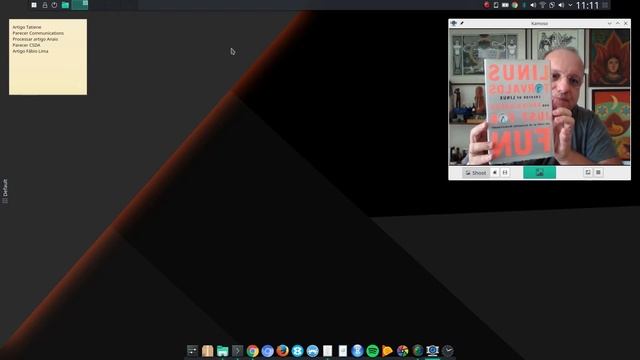
Task: Open the yellow sticky note widget
Action: pyautogui.click(x=48, y=57)
